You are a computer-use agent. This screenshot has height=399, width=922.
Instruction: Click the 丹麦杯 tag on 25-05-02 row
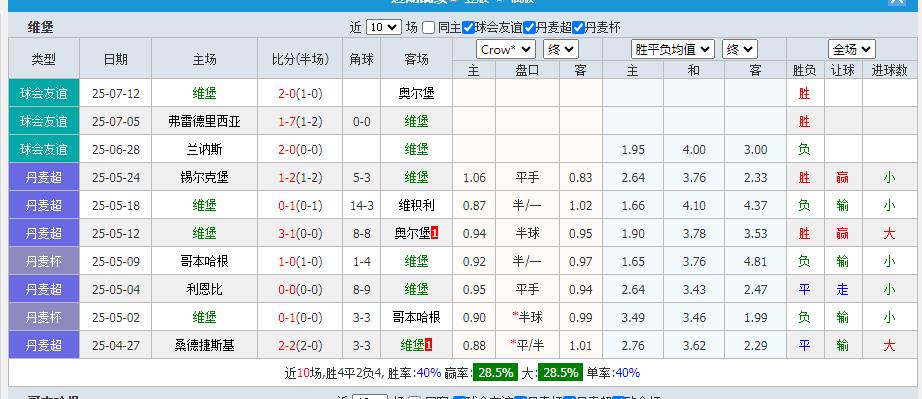(44, 317)
